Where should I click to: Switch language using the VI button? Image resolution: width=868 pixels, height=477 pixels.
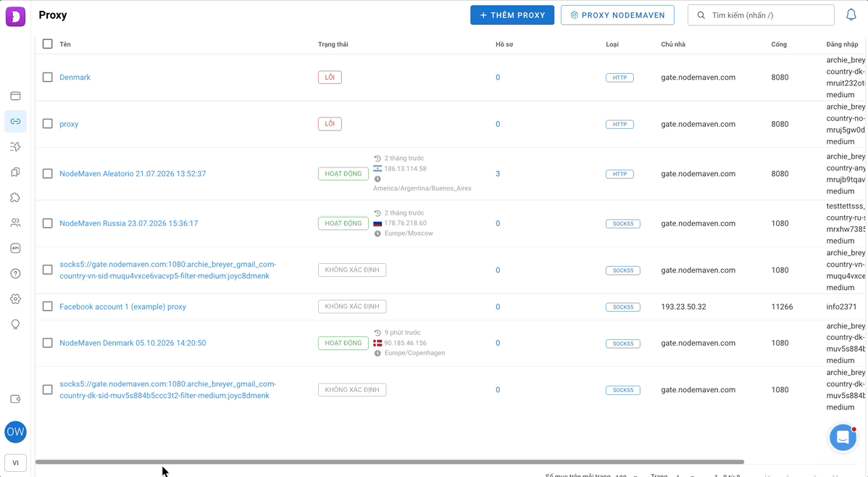pyautogui.click(x=15, y=463)
